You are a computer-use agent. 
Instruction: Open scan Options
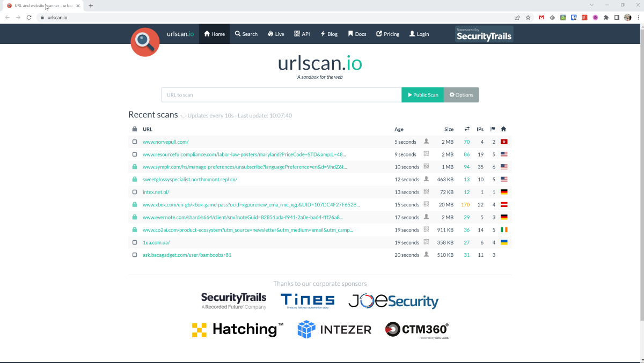(462, 95)
